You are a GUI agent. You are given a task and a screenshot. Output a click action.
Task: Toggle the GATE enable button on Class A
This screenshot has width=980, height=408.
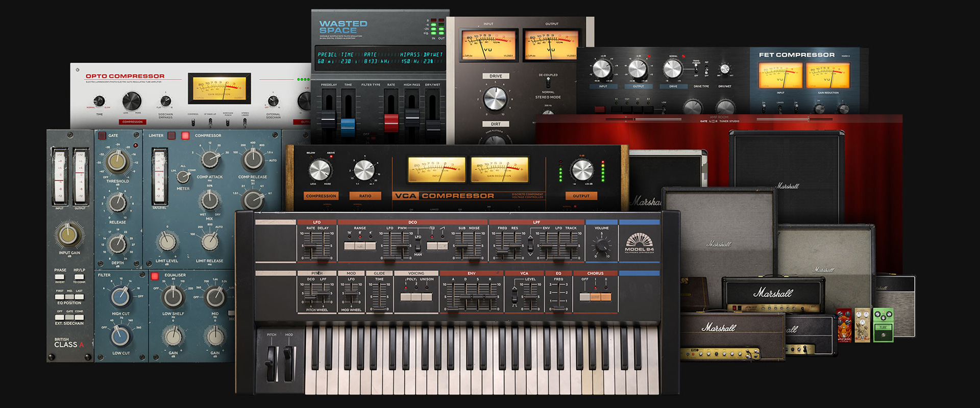(102, 136)
